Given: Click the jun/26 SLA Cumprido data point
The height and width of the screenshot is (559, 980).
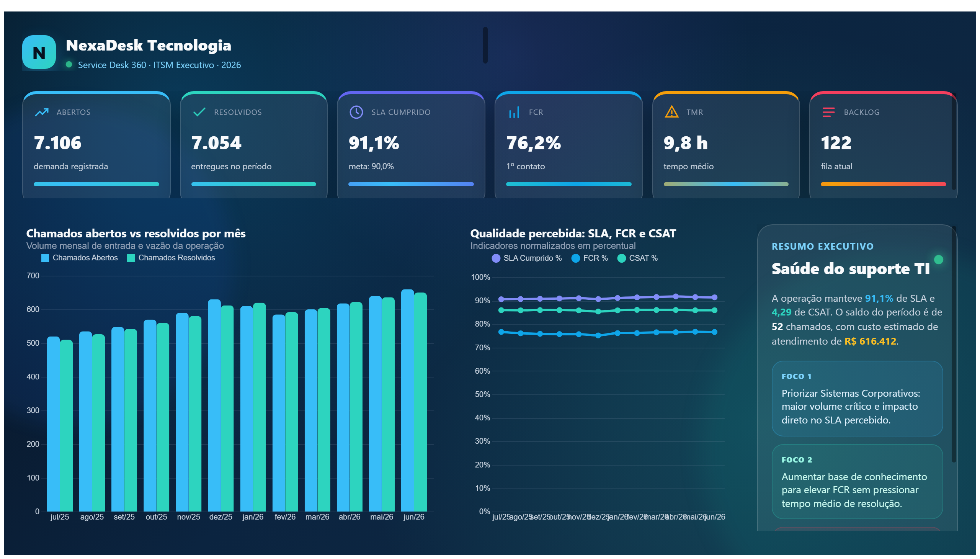Looking at the screenshot, I should pyautogui.click(x=714, y=297).
